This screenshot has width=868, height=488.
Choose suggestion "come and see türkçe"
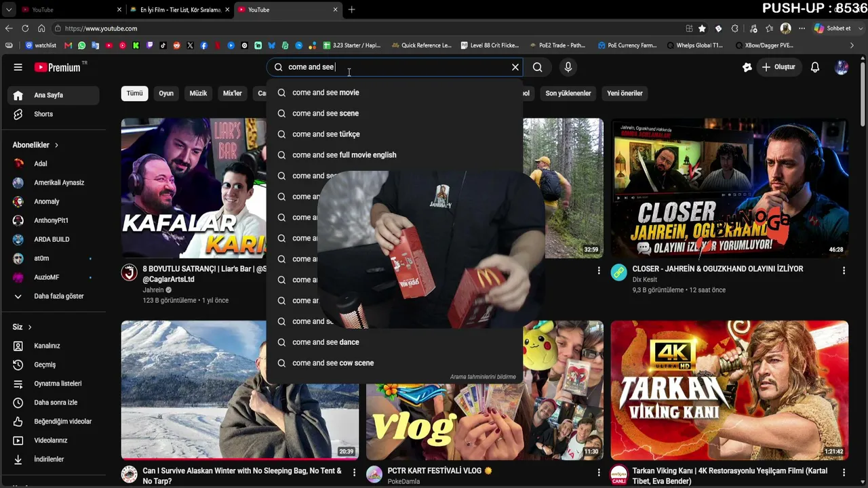pos(395,134)
